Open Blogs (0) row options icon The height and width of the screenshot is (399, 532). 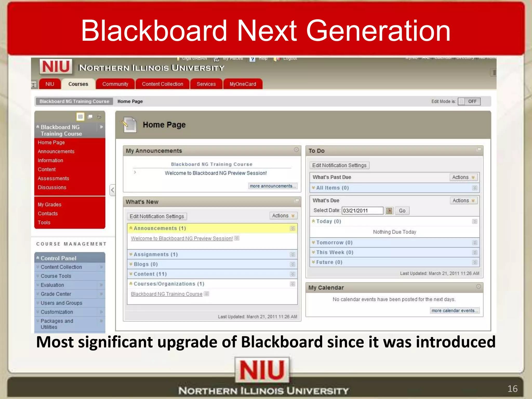[292, 264]
